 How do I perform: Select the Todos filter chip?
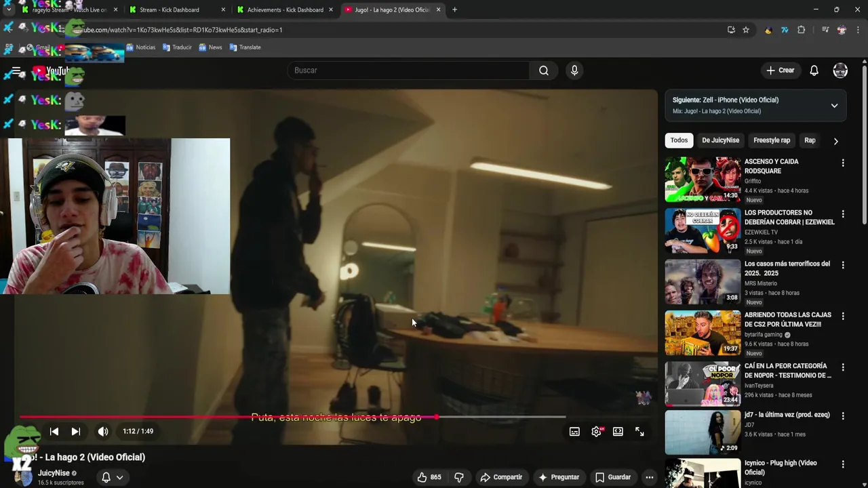(679, 140)
